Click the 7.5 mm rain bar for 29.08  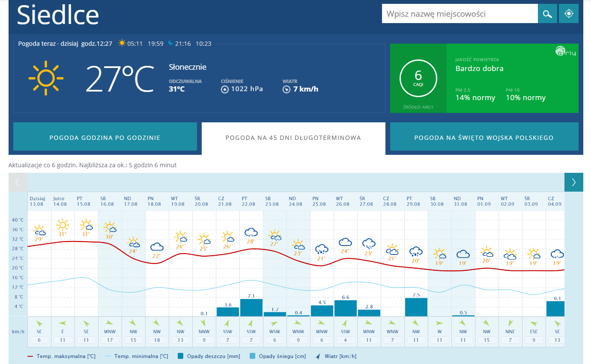click(416, 307)
